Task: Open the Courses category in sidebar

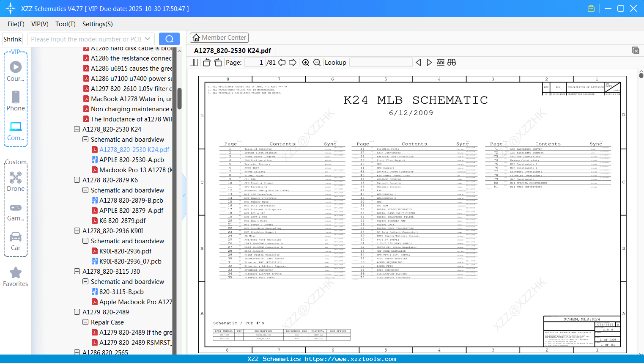Action: tap(16, 71)
